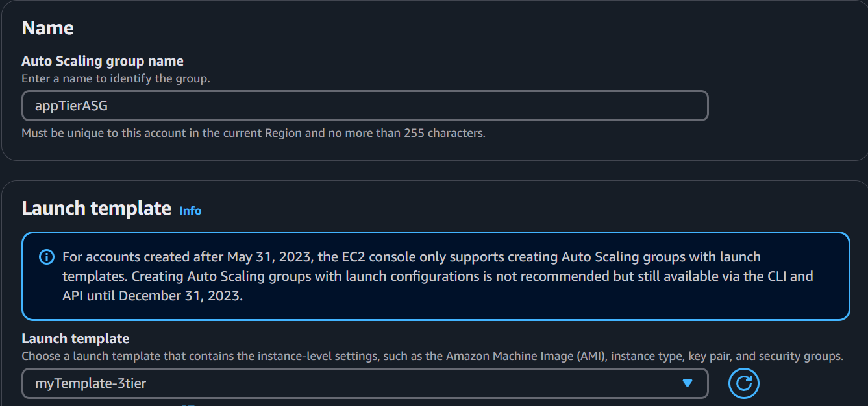Click the 'December 31, 2023' line in the banner
Screen dimensions: 868x406
153,296
